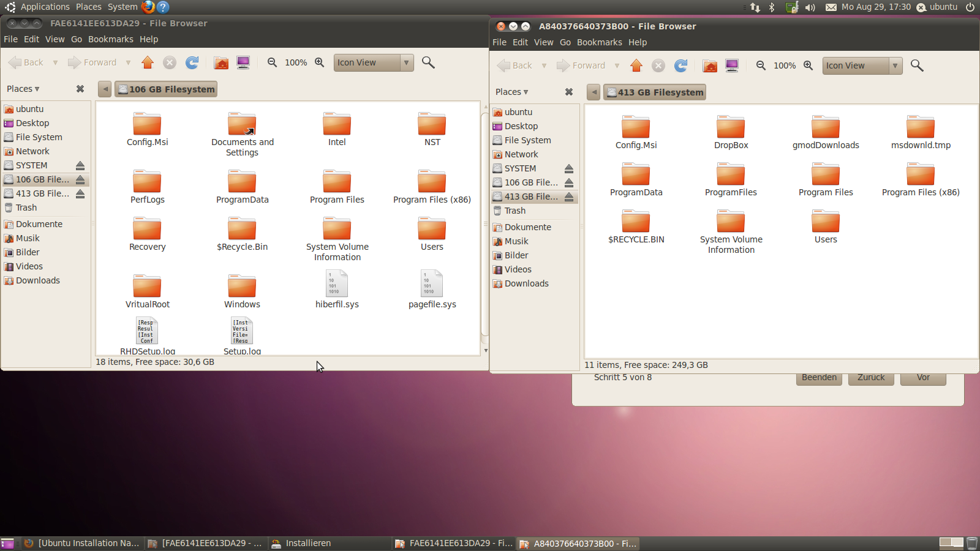The image size is (980, 551).
Task: Click the Computer icon in left window toolbar
Action: click(243, 62)
